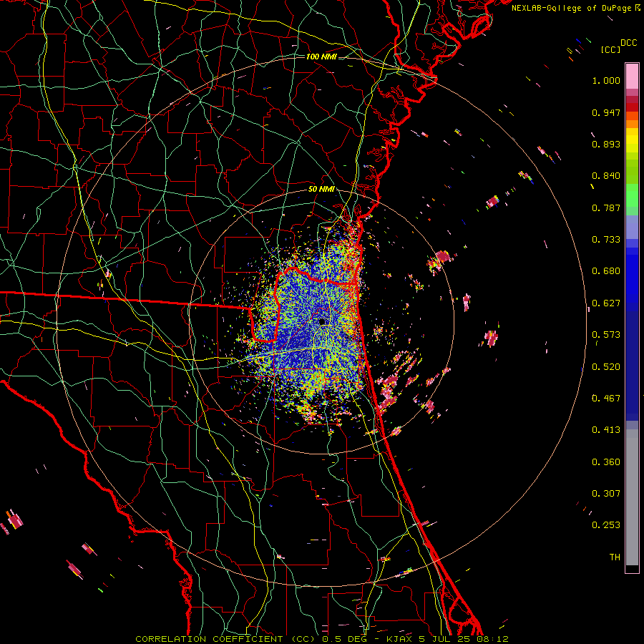The height and width of the screenshot is (644, 644).
Task: Select the 1.000 scale value
Action: pos(606,80)
